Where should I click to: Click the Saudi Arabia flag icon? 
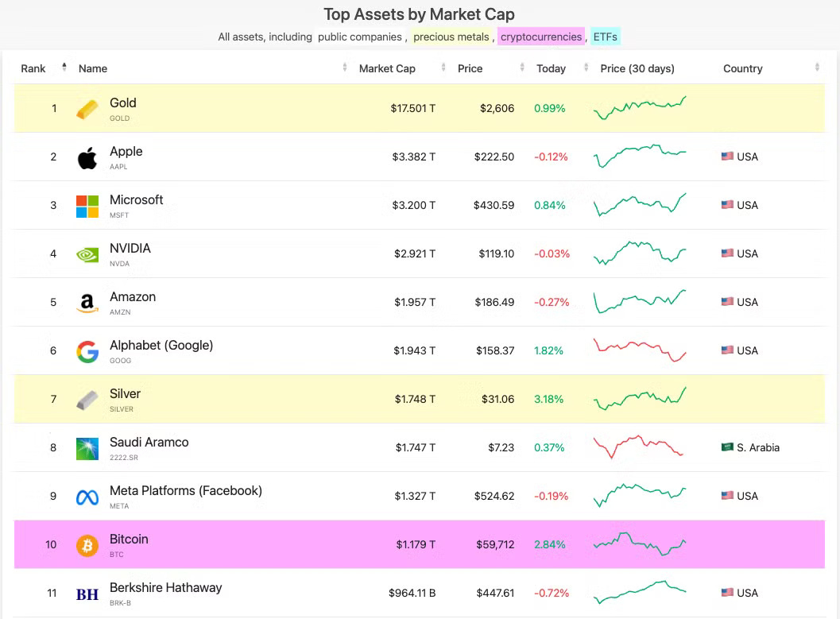(x=727, y=447)
